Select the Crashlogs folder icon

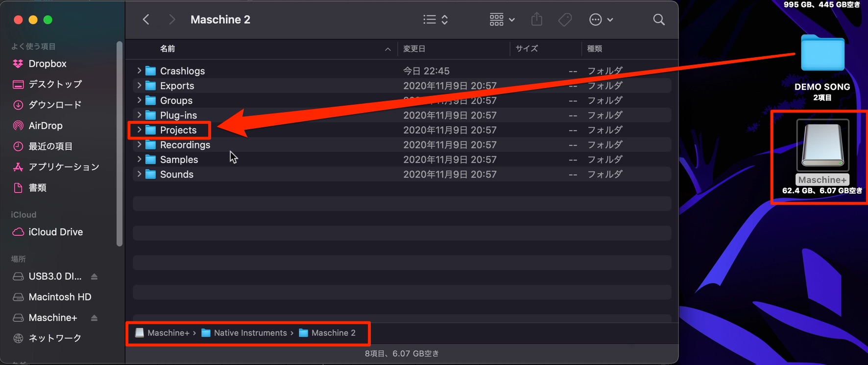[x=151, y=71]
